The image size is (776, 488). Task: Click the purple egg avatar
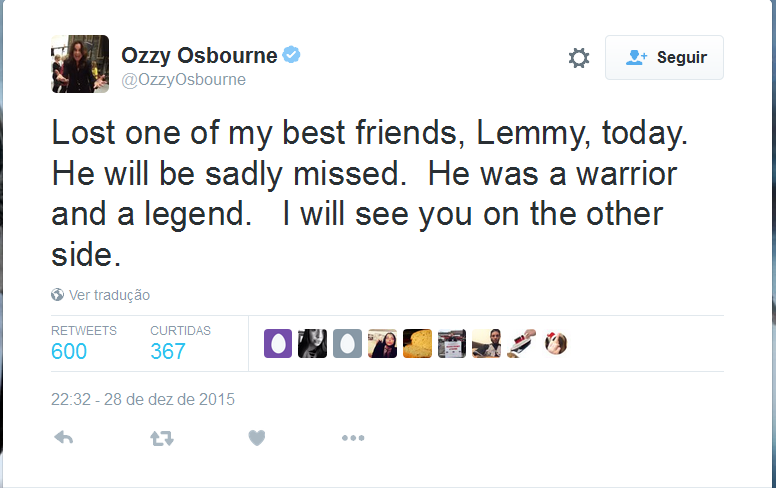point(278,344)
